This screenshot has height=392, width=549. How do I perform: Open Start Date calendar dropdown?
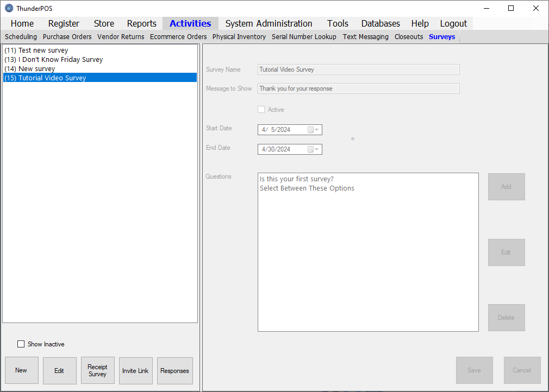pos(313,130)
